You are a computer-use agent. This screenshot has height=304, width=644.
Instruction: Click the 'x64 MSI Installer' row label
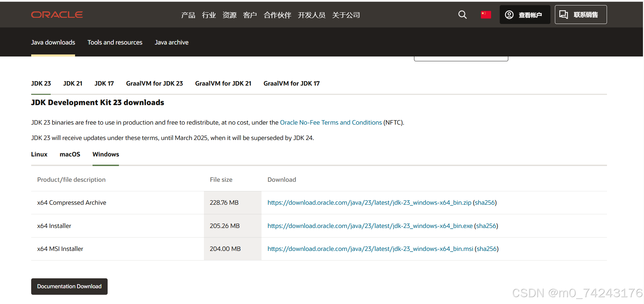point(60,249)
